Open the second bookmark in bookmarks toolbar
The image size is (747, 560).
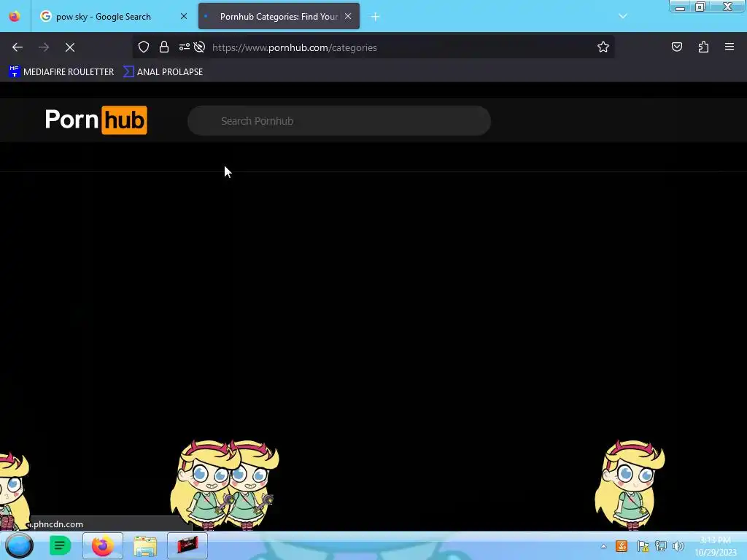pos(163,72)
